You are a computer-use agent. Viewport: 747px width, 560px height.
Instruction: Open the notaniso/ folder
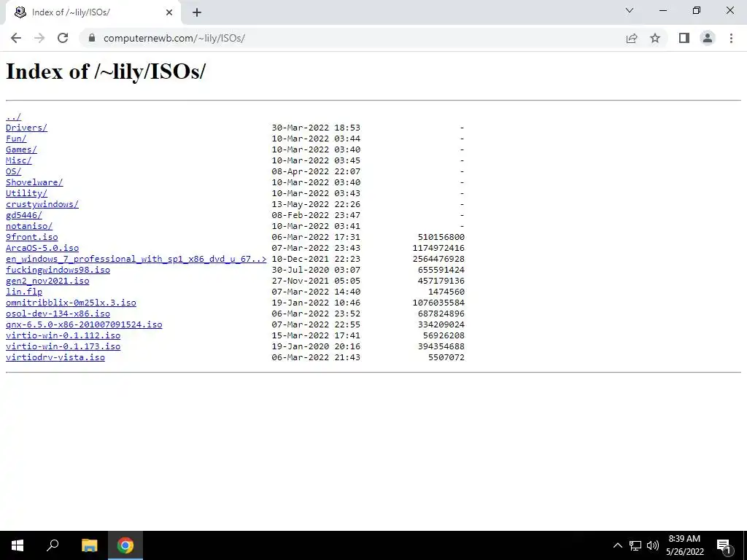click(x=29, y=226)
